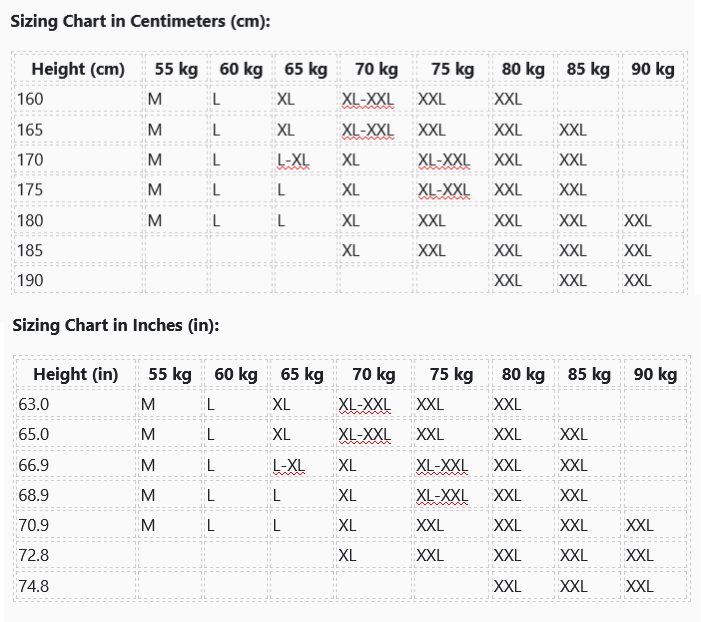This screenshot has width=701, height=622.
Task: Select the 65.0 inches row label
Action: (x=34, y=434)
